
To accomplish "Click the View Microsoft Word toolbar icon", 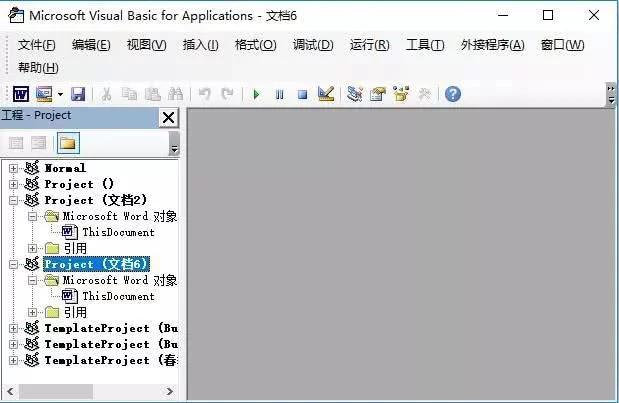I will click(x=21, y=94).
